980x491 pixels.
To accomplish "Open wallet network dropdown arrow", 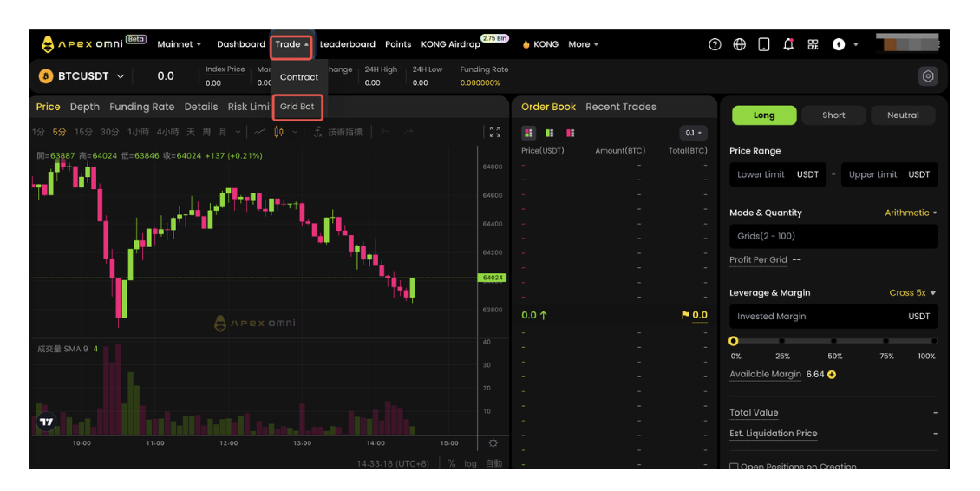I will [856, 44].
